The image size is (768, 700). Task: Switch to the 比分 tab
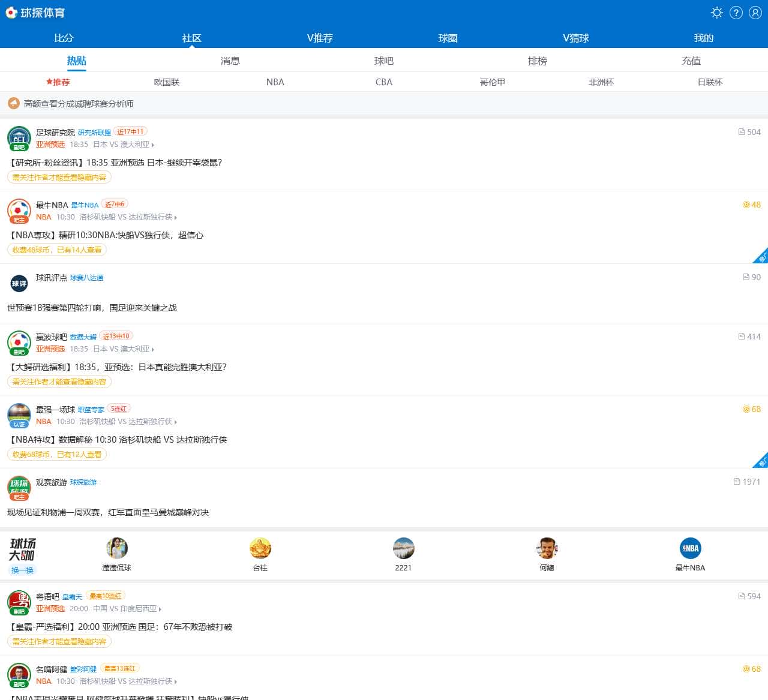[64, 38]
